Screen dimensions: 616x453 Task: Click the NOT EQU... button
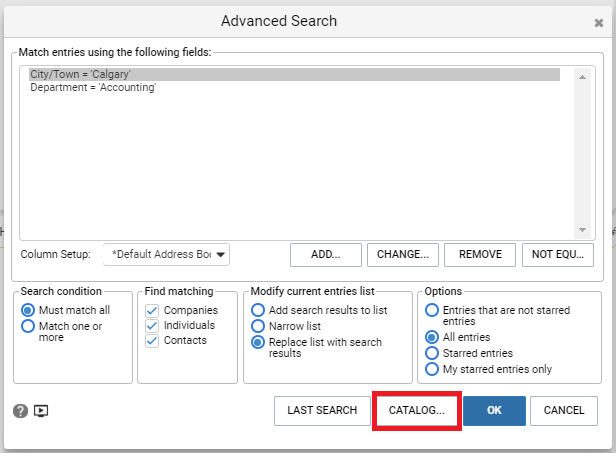pos(558,255)
